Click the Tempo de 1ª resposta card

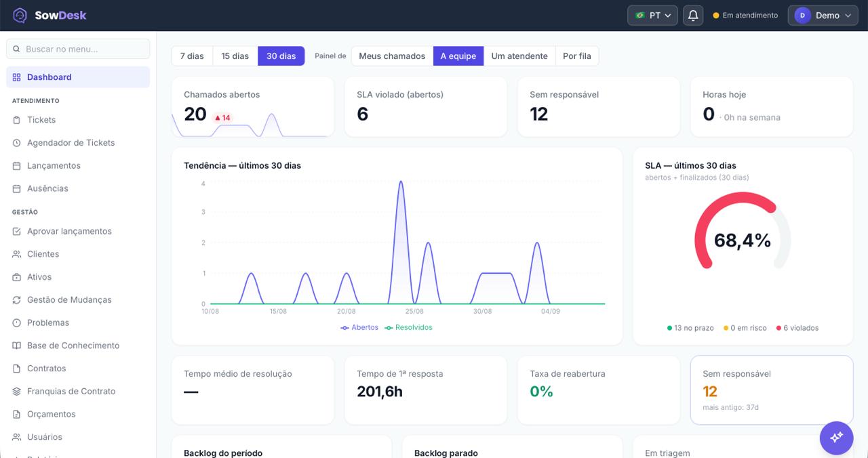[426, 390]
